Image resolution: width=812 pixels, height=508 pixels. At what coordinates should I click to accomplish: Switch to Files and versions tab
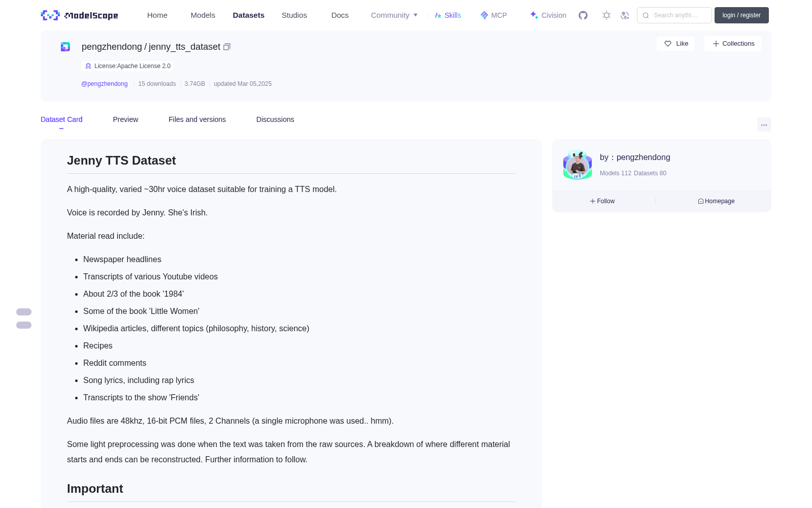197,119
